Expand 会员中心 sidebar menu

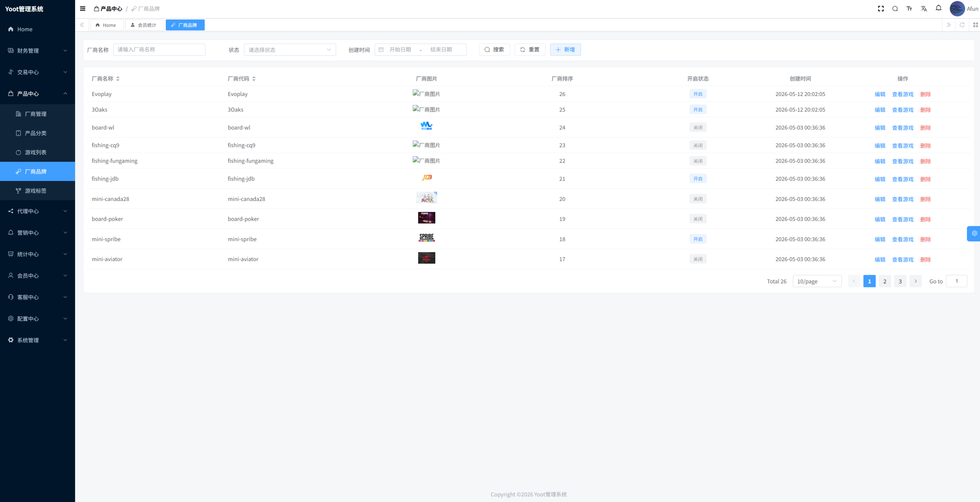click(38, 275)
